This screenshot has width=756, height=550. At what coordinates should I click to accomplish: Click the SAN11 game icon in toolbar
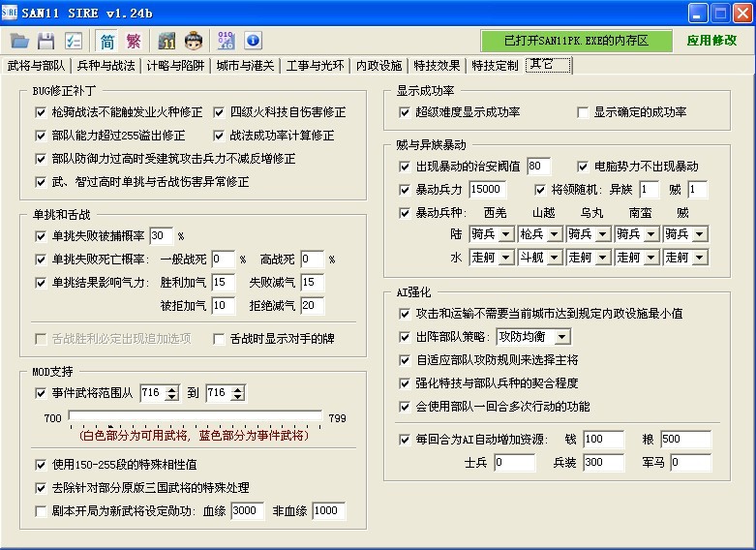tap(166, 41)
